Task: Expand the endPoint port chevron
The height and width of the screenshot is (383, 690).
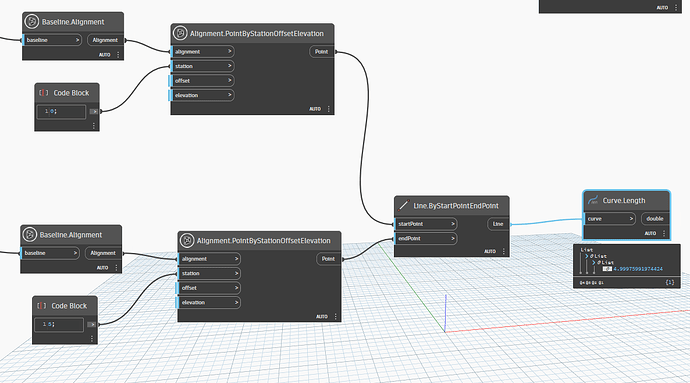Action: click(x=452, y=238)
